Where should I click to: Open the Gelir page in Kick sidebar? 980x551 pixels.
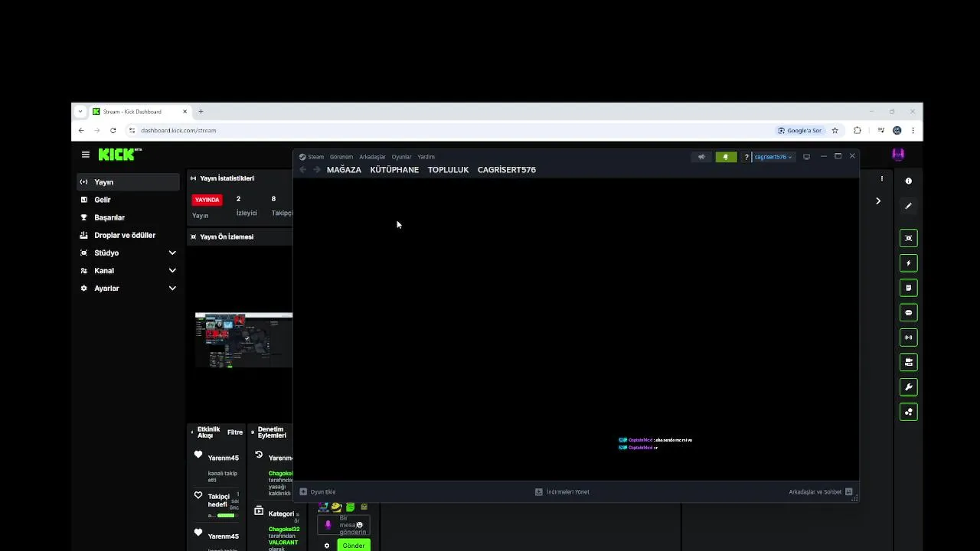(x=129, y=200)
